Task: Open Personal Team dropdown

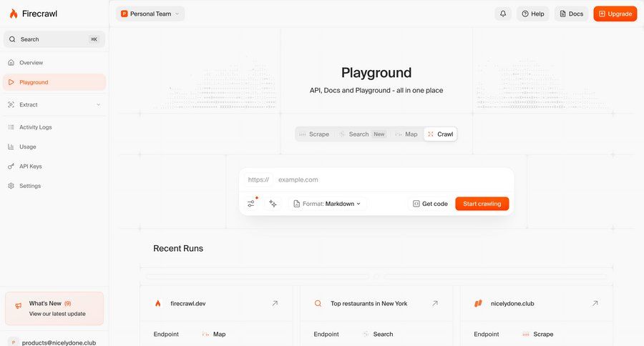Action: point(150,14)
